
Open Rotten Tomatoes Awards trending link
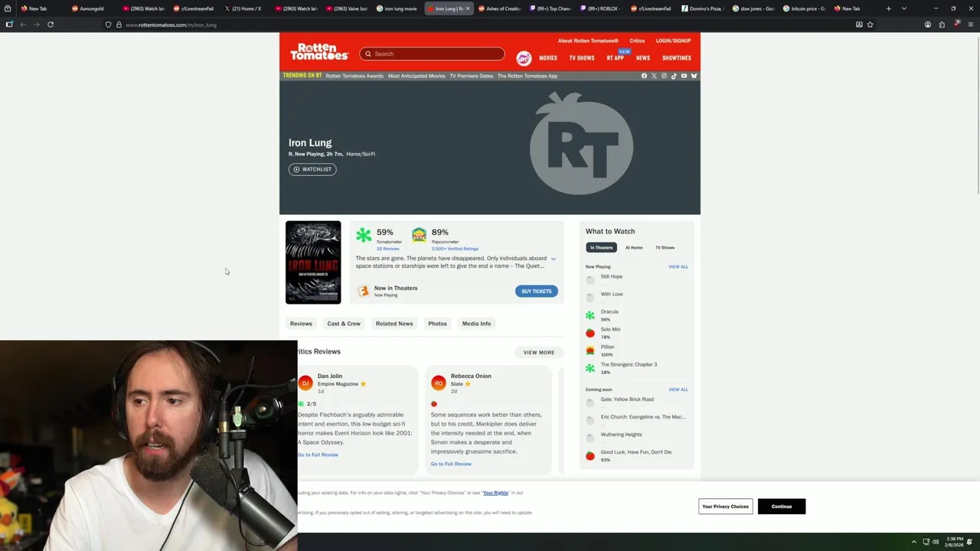(354, 76)
